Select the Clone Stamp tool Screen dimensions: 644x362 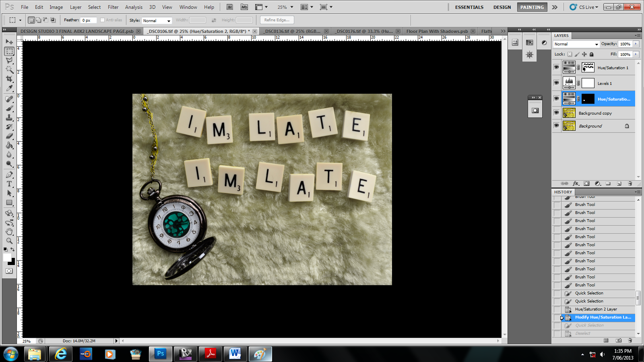tap(9, 117)
